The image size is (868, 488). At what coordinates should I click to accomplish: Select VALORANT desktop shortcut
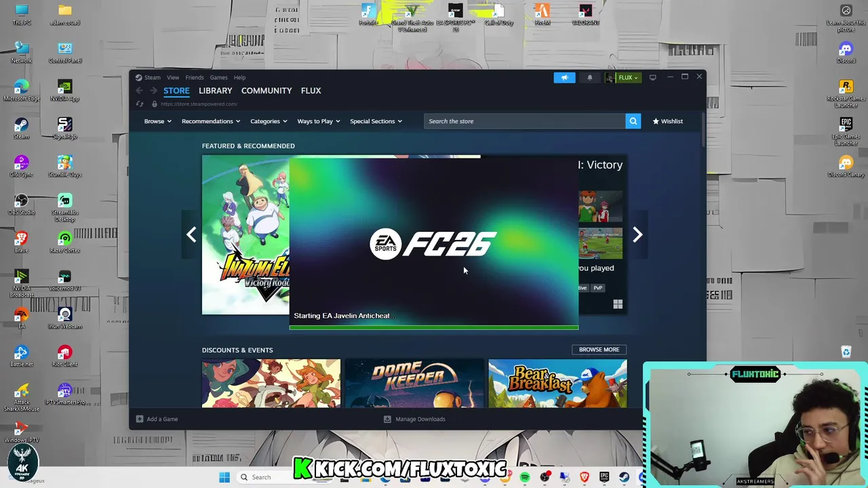585,14
